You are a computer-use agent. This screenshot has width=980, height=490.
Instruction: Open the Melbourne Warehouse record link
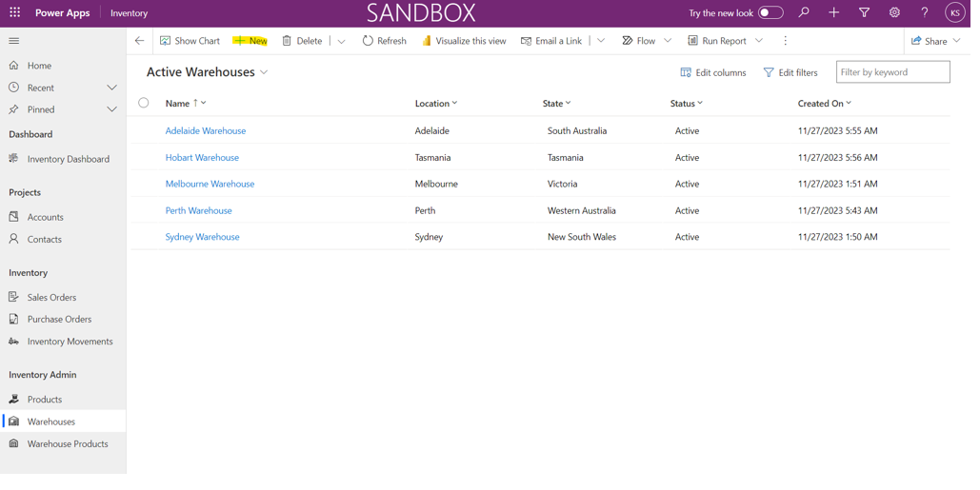tap(211, 186)
